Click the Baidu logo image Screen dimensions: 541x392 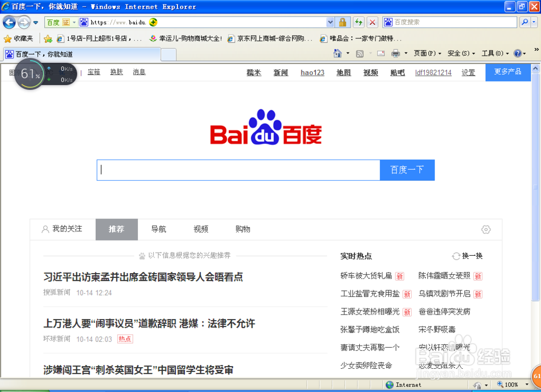coord(266,127)
